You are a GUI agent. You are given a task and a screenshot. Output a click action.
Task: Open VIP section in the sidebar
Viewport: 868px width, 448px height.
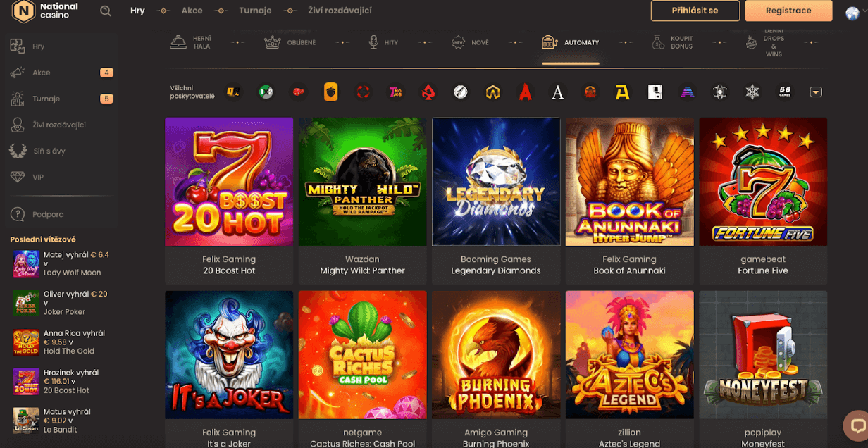(x=37, y=177)
